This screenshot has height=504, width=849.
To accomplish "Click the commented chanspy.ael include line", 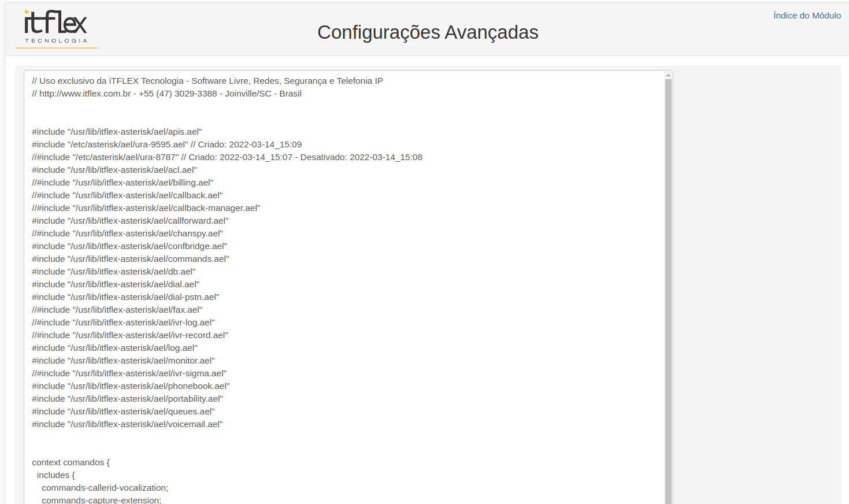I will tap(127, 234).
